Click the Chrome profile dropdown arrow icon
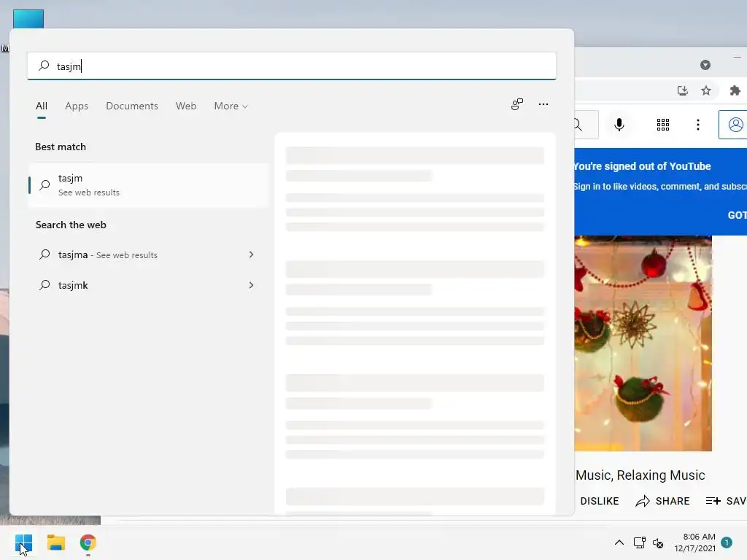 (705, 65)
